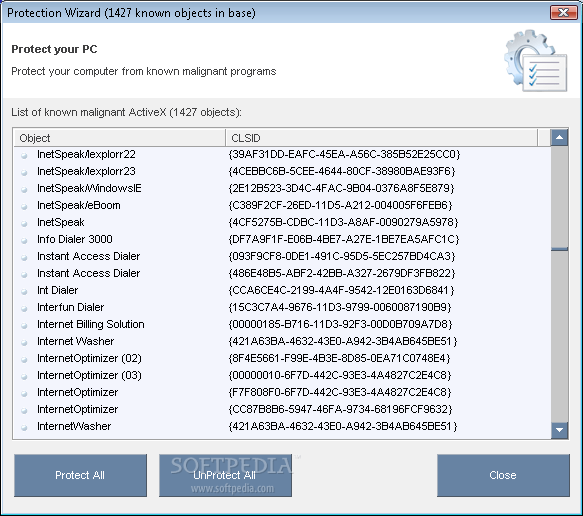Click CLSID {CC87B8B6-5947-46FA-9734-68196FCF9632}
This screenshot has width=583, height=516.
(341, 409)
